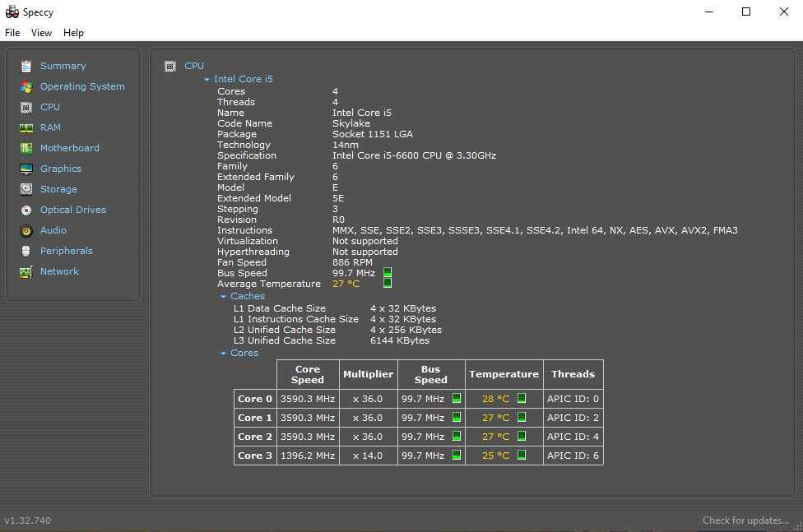Click the Optical Drives disc icon

tap(26, 210)
